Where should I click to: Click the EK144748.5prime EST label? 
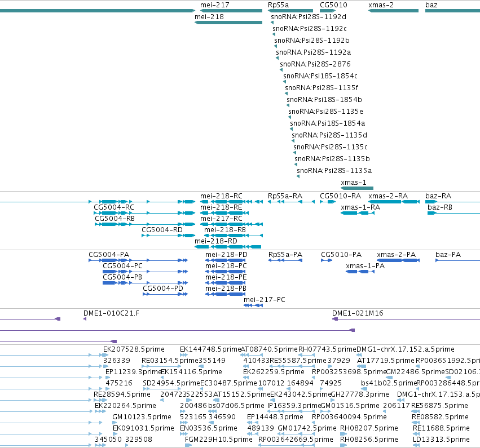pyautogui.click(x=210, y=349)
